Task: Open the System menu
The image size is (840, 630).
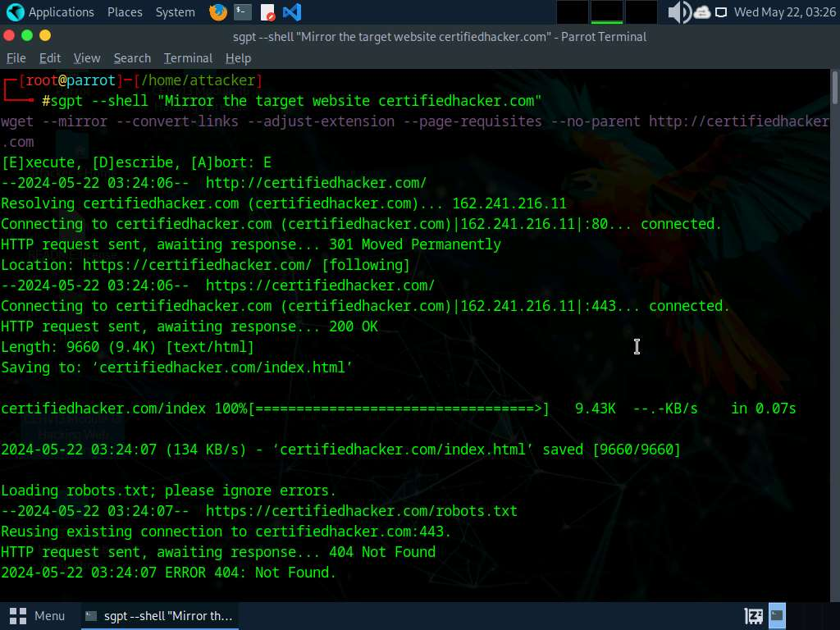Action: (175, 12)
